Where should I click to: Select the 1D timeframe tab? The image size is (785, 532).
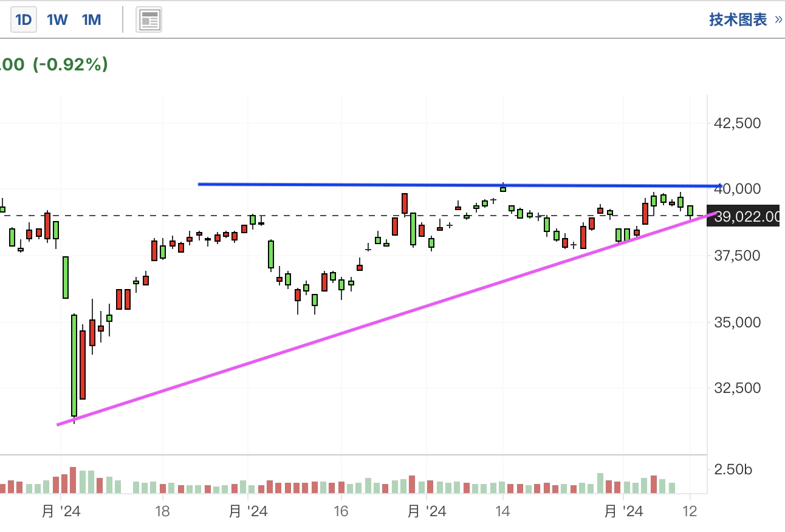point(23,20)
